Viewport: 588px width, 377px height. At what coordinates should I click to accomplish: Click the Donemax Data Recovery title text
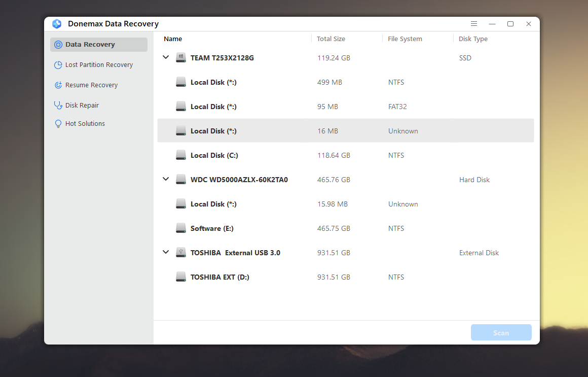pos(113,24)
